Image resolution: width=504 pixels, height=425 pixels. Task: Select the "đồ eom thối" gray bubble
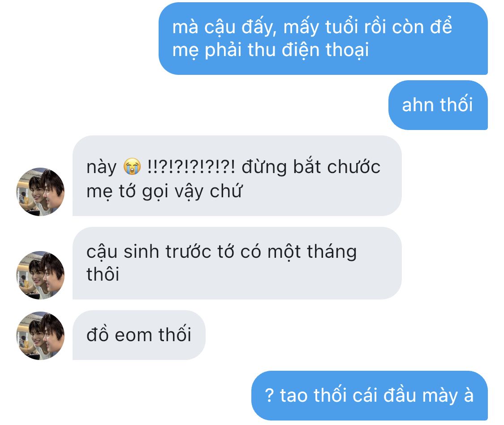139,335
